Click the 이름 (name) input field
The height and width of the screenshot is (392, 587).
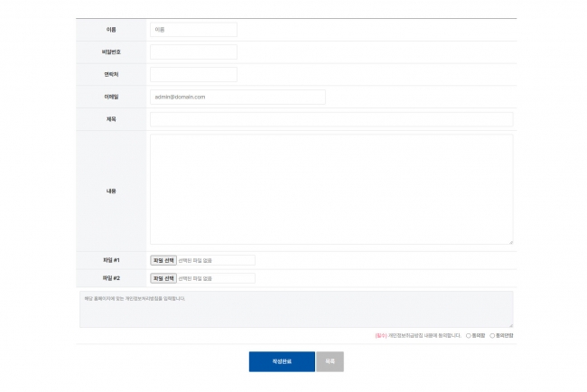point(193,30)
